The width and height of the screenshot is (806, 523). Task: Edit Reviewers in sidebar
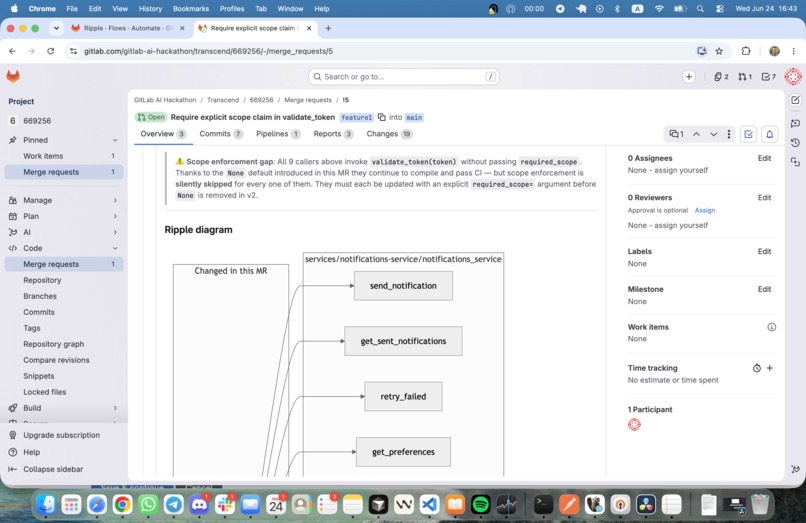point(764,197)
